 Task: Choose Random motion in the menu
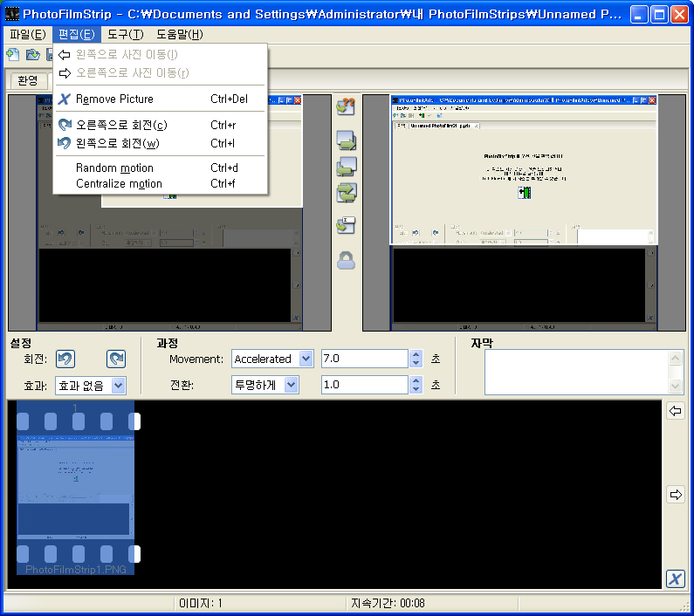[114, 168]
